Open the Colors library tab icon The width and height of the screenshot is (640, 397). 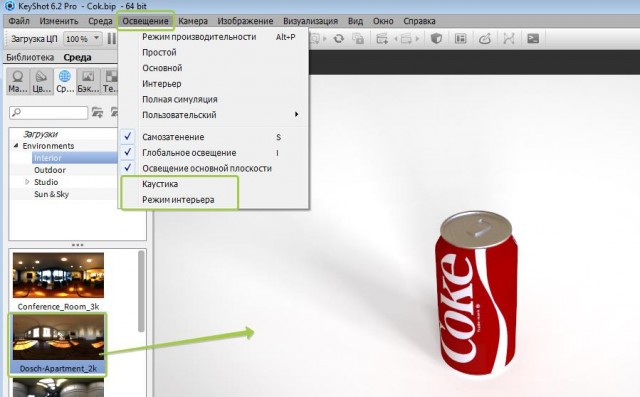41,81
